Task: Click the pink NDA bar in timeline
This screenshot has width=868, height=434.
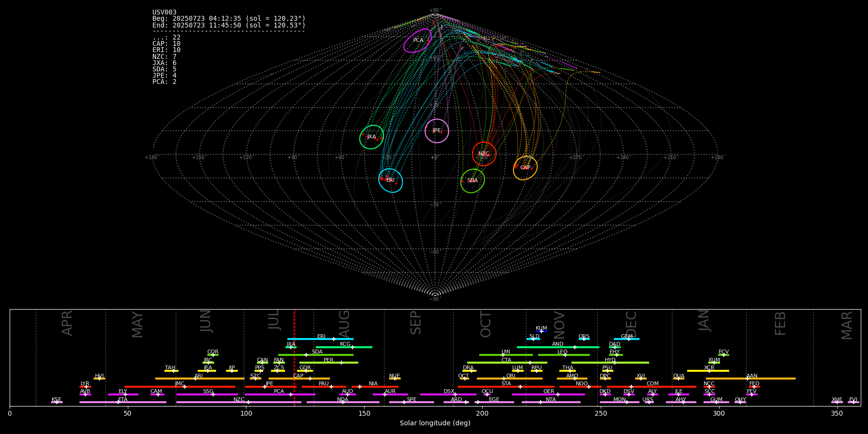Action: point(343,402)
